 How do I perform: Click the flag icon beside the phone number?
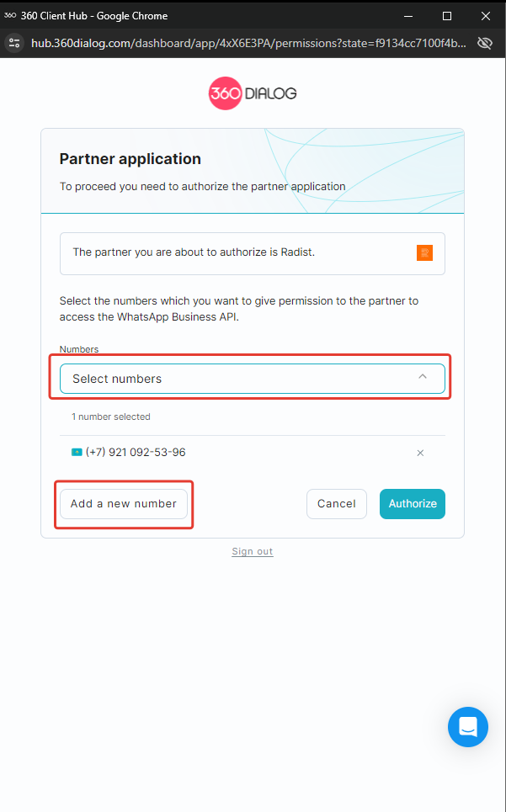77,453
